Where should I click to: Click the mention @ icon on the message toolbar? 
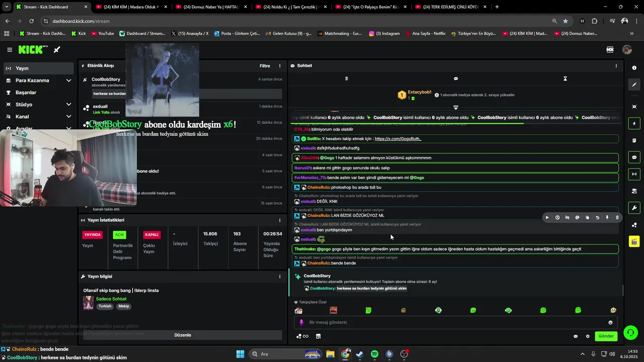(x=577, y=218)
